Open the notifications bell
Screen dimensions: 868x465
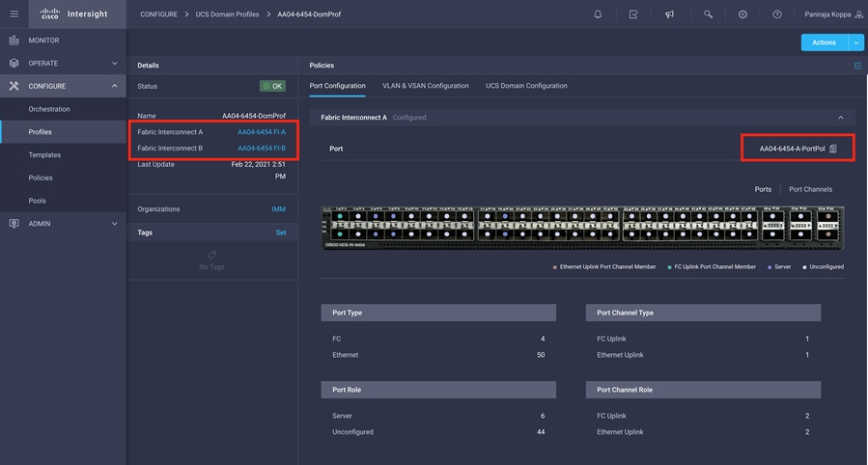tap(598, 14)
